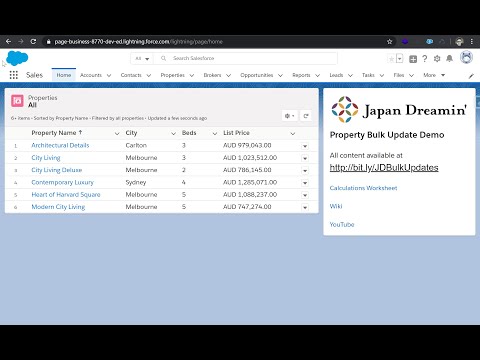Click the browser address bar
The width and height of the screenshot is (480, 360).
pos(213,42)
